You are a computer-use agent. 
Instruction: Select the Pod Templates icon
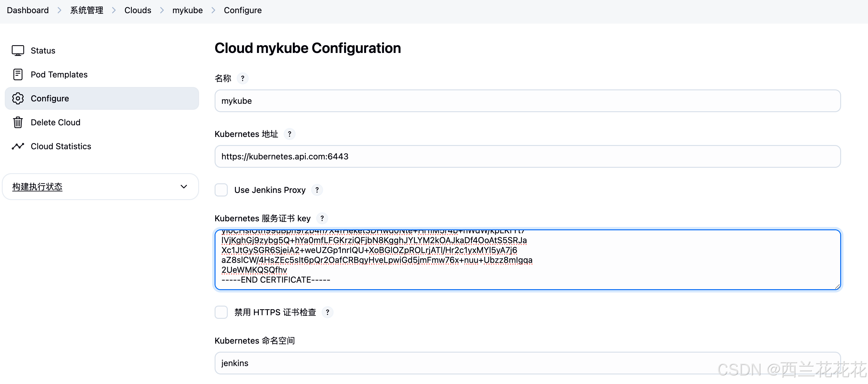[18, 74]
